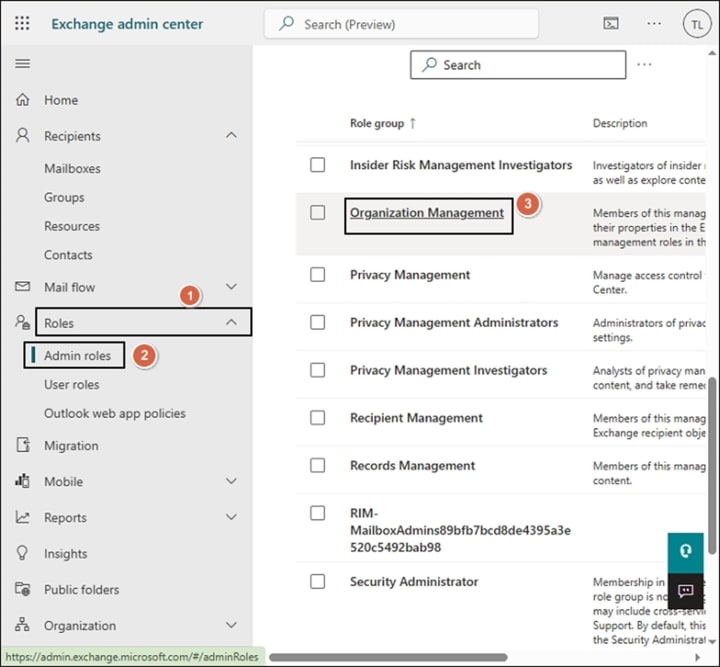720x667 pixels.
Task: Open the Groups page
Action: click(64, 197)
